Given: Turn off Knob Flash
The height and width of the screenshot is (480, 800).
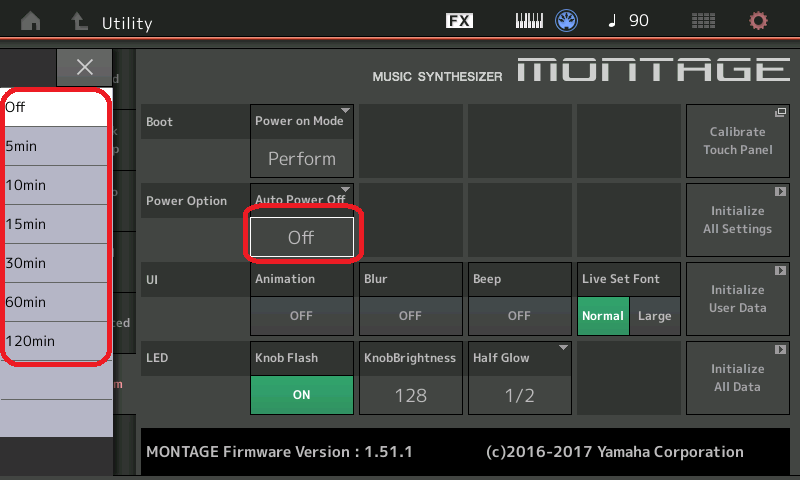Looking at the screenshot, I should (x=301, y=394).
